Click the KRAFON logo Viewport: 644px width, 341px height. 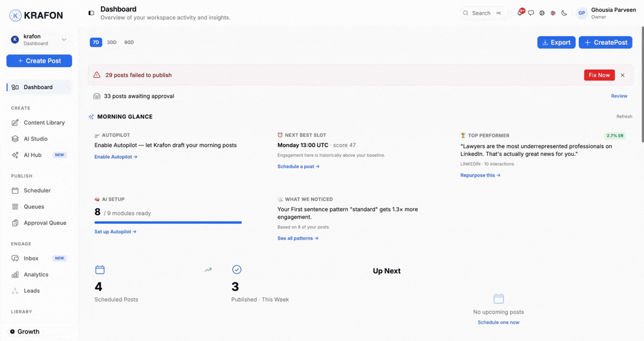point(36,15)
